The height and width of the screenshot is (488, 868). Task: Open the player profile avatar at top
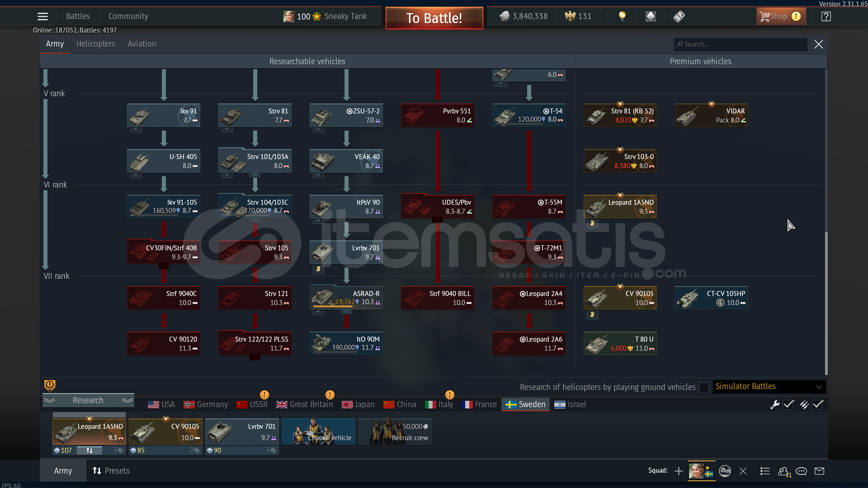tap(289, 17)
